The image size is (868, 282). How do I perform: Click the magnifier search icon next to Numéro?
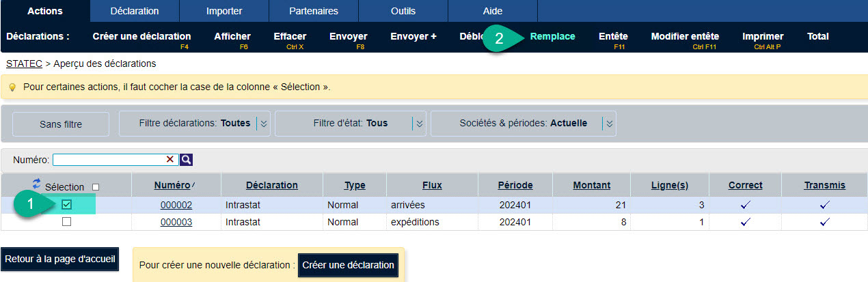point(186,159)
